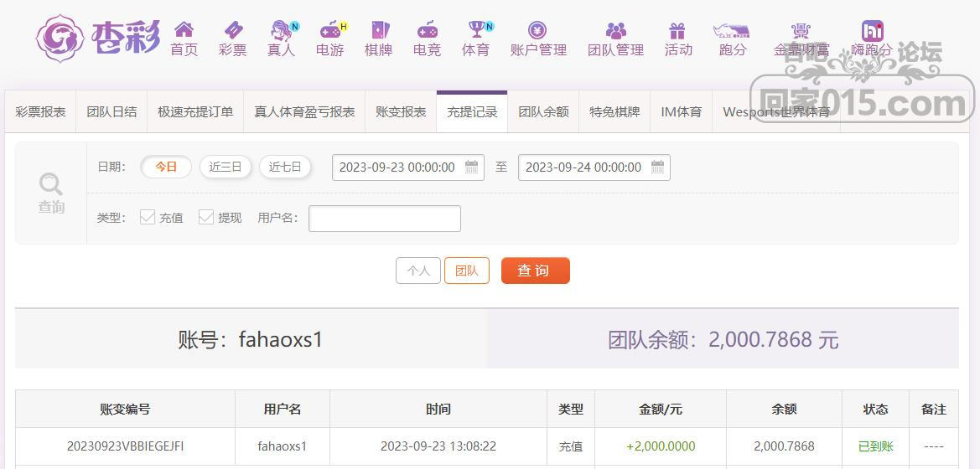This screenshot has width=980, height=469.
Task: Open the 首页 home icon
Action: click(184, 29)
